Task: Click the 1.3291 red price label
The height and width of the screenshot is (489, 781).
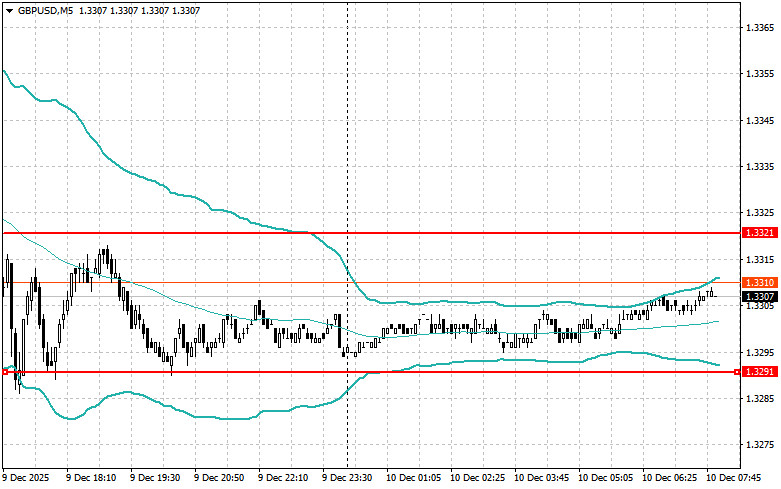Action: point(760,371)
